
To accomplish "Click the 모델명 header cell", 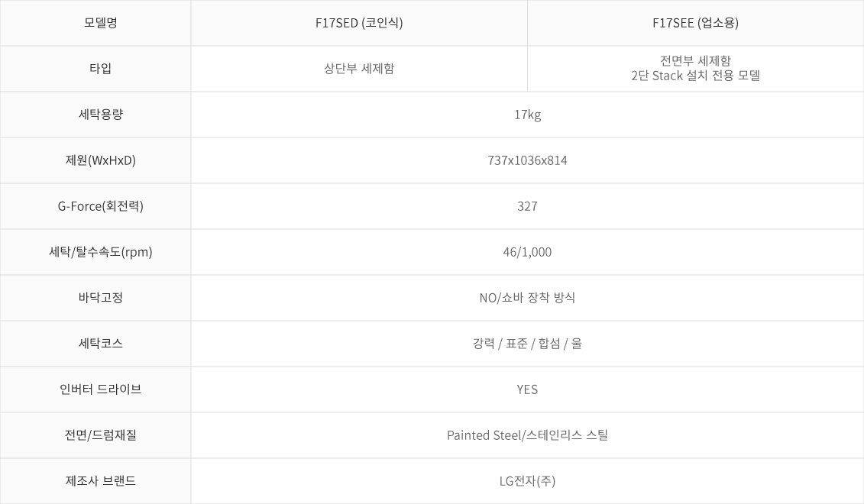I will [x=100, y=23].
